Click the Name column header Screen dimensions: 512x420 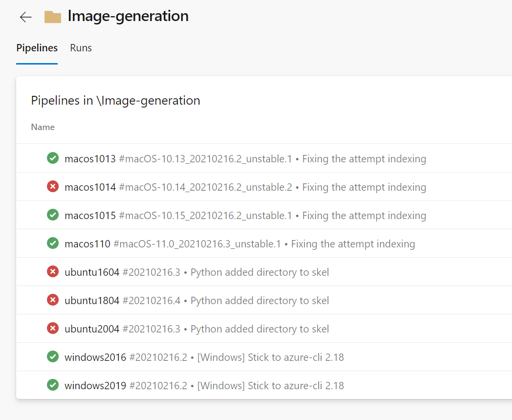click(x=43, y=127)
